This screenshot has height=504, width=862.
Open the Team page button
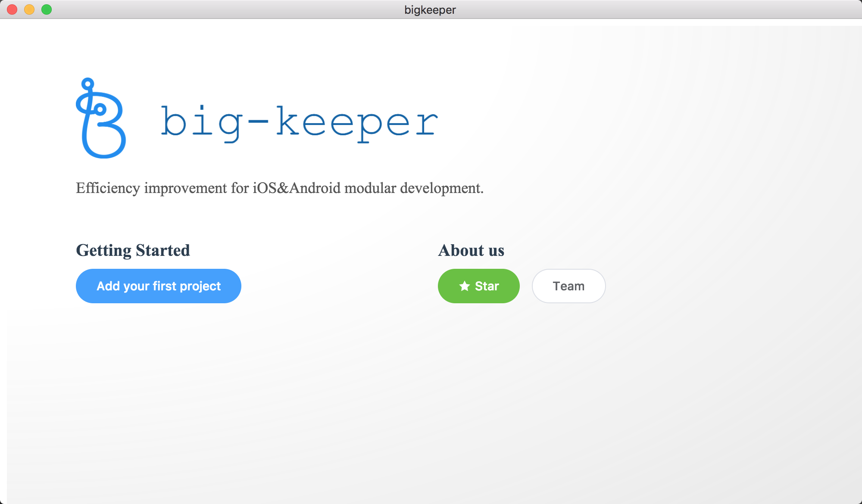click(x=568, y=286)
